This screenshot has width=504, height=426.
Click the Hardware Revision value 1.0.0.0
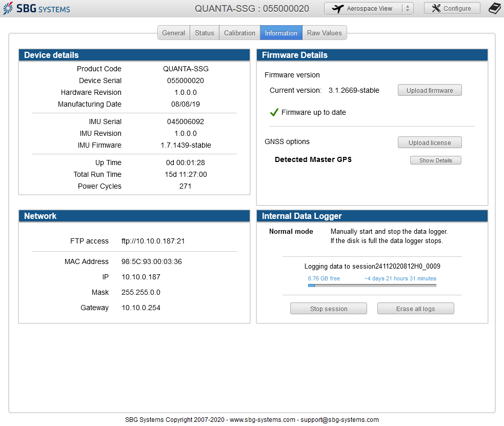(186, 92)
